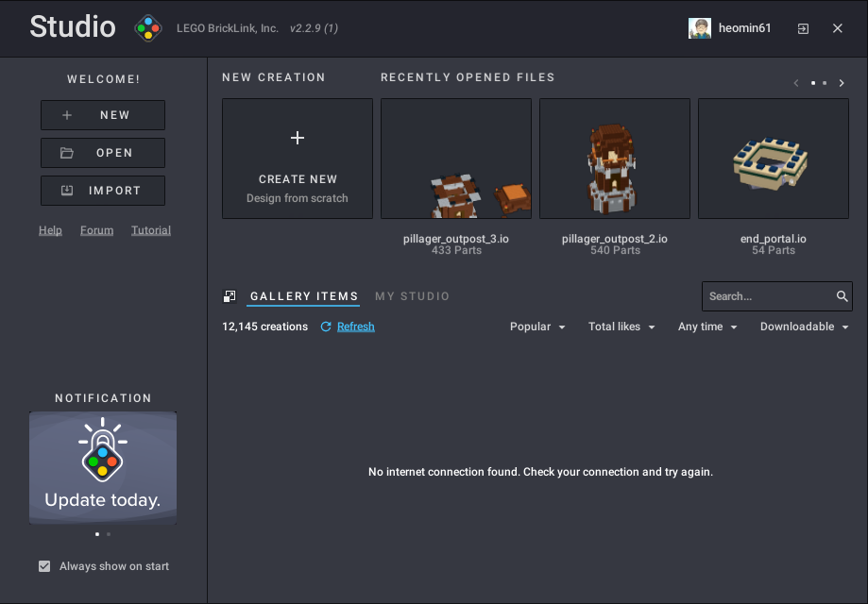868x604 pixels.
Task: Open the Downloadable filter dropdown
Action: point(805,327)
